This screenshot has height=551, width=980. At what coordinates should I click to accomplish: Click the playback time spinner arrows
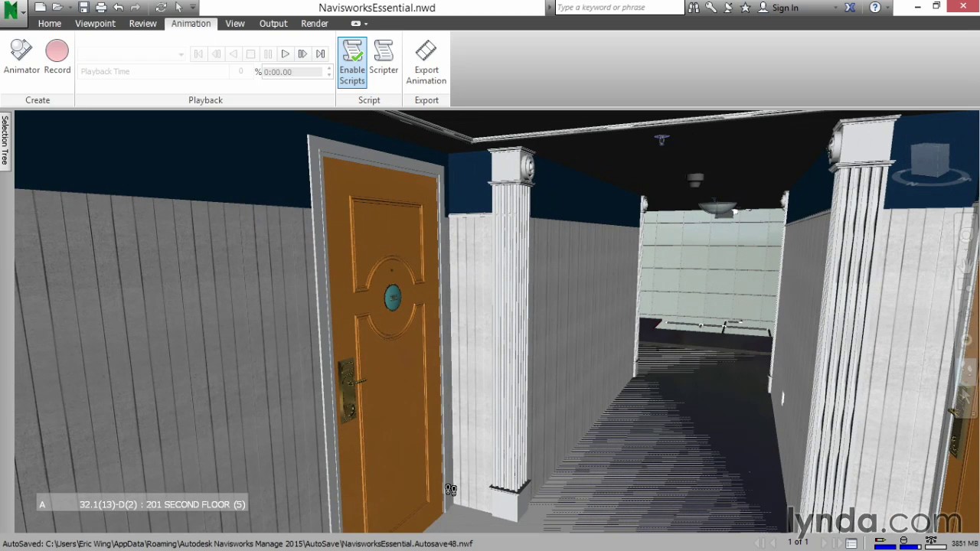(x=328, y=72)
